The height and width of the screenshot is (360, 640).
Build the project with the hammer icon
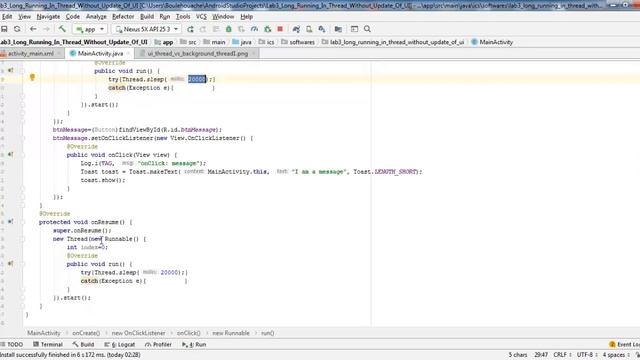click(62, 29)
